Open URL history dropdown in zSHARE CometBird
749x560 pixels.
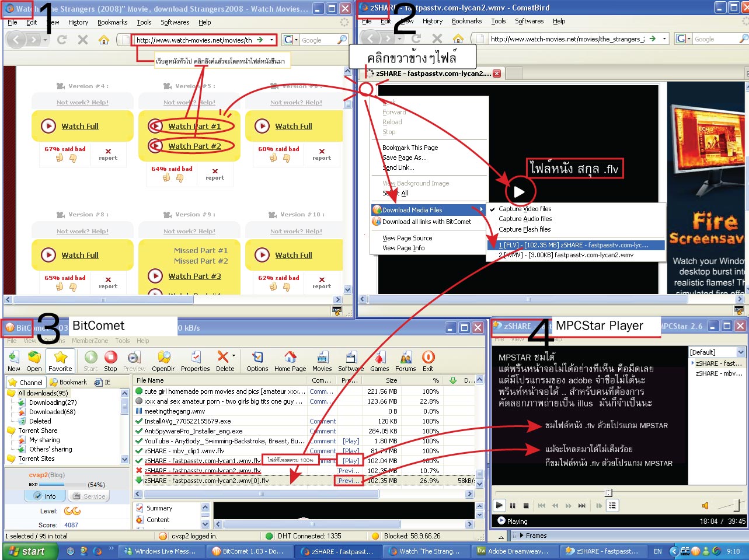click(664, 38)
